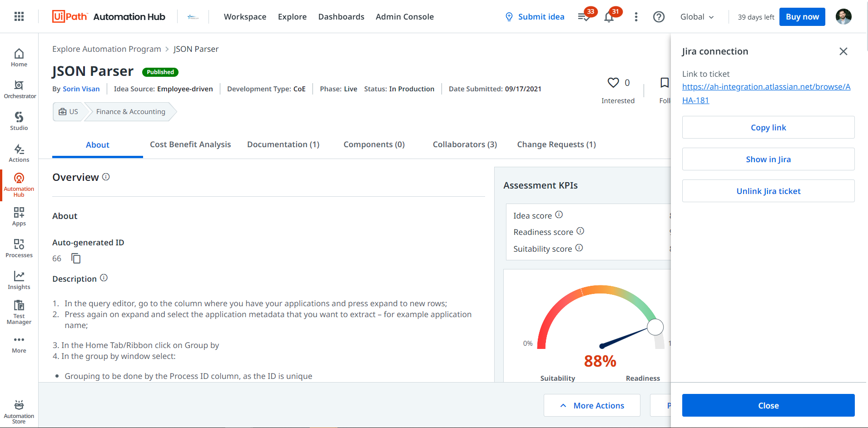The width and height of the screenshot is (868, 428).
Task: Select the About tab
Action: click(98, 145)
